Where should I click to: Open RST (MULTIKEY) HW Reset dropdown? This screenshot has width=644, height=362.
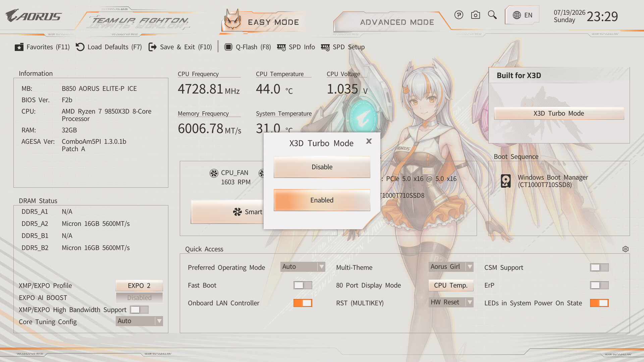451,302
